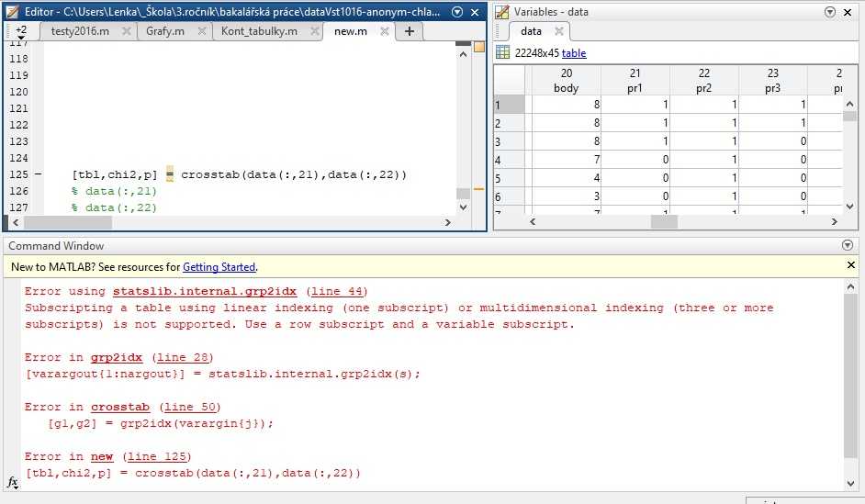
Task: Switch to the Kont_tabulky.m tab
Action: tap(259, 31)
